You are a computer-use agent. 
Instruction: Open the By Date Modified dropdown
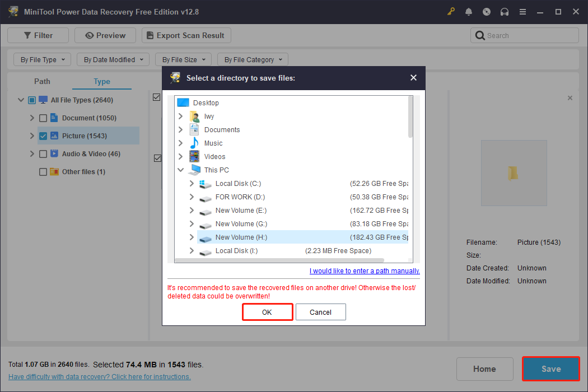pos(113,59)
